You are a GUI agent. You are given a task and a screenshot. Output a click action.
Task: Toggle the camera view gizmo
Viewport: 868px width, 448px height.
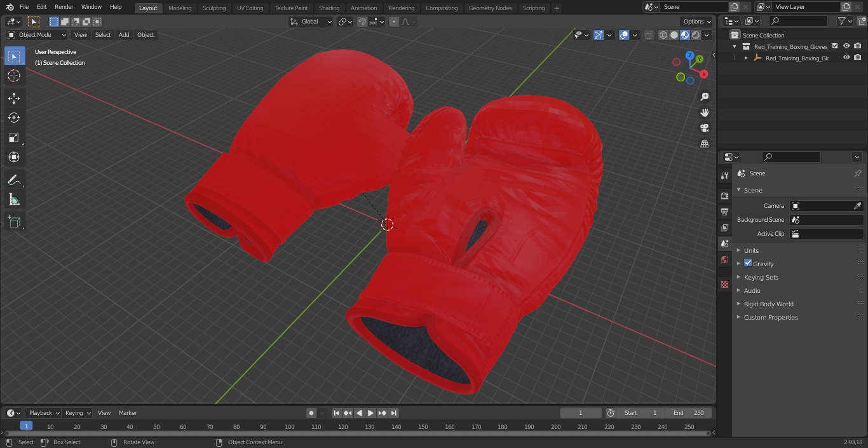pyautogui.click(x=704, y=128)
